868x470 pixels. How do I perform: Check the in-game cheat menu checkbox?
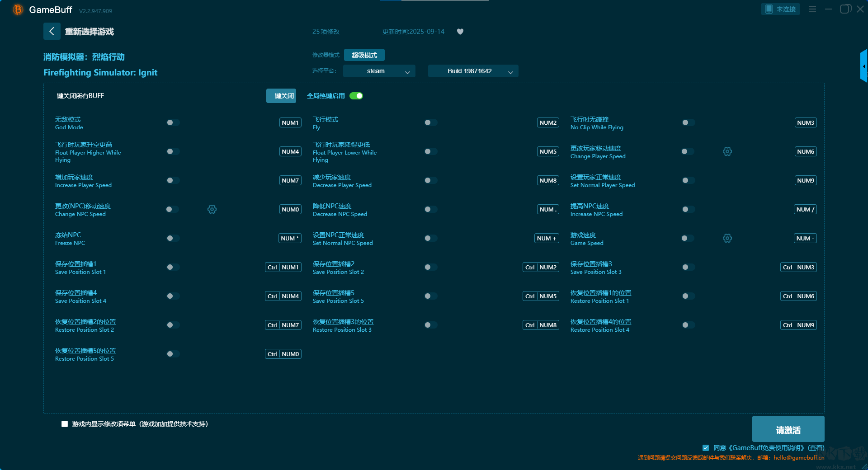pyautogui.click(x=65, y=424)
